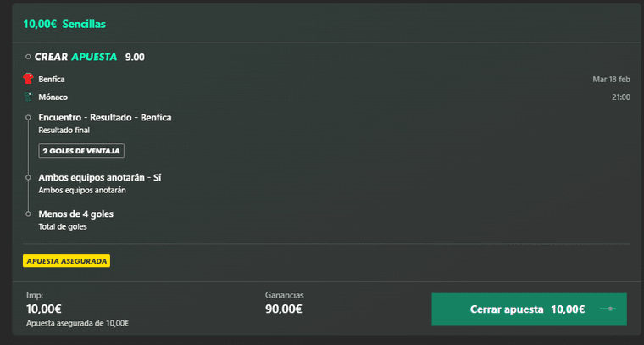
Task: Click the slider icon on Cerrar apuesta
Action: click(608, 309)
